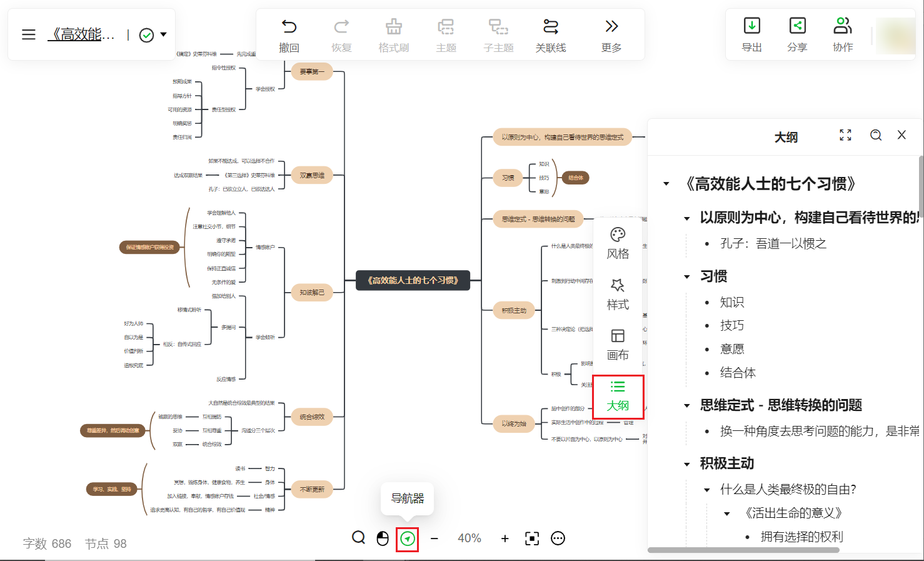Viewport: 924px width, 561px height.
Task: Select the relationship line (关联线) tool
Action: [x=551, y=26]
